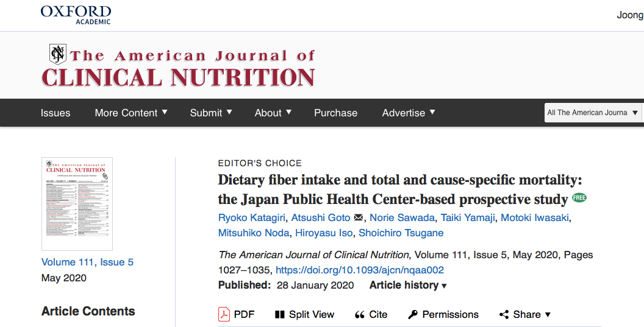Follow the Volume 111, Issue 5 link
This screenshot has height=327, width=644.
coord(87,262)
